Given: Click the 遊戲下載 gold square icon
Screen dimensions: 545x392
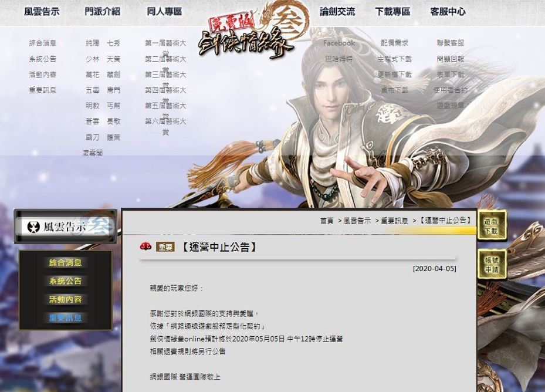Looking at the screenshot, I should pos(492,226).
